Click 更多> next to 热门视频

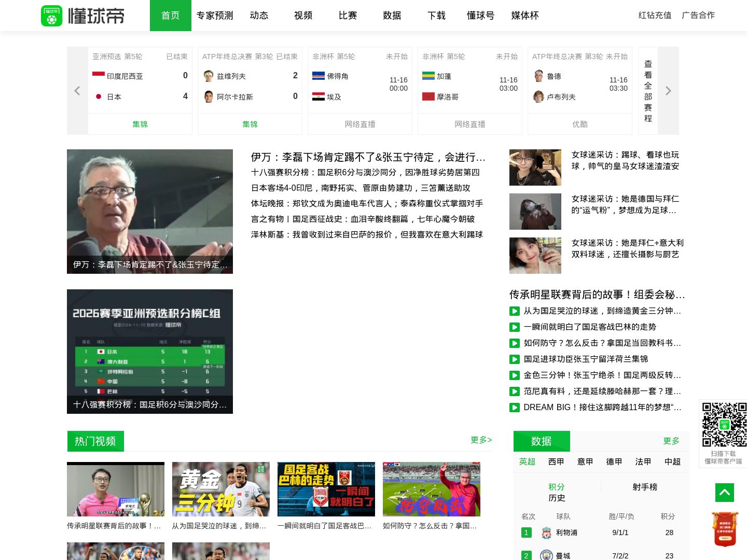(x=481, y=440)
